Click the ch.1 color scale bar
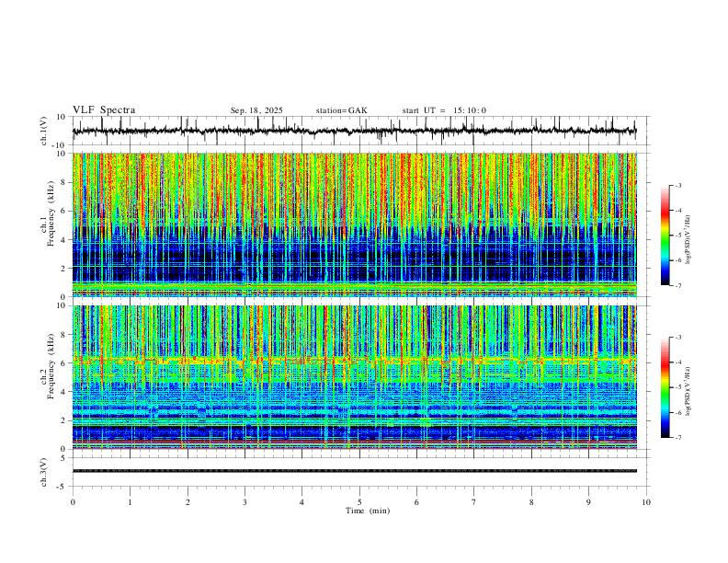The image size is (728, 563). 665,236
